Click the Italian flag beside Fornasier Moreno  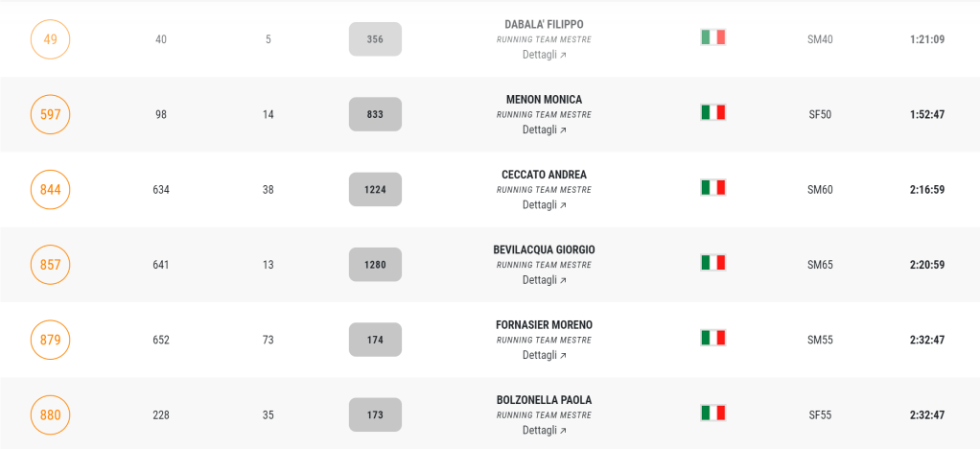click(x=712, y=338)
